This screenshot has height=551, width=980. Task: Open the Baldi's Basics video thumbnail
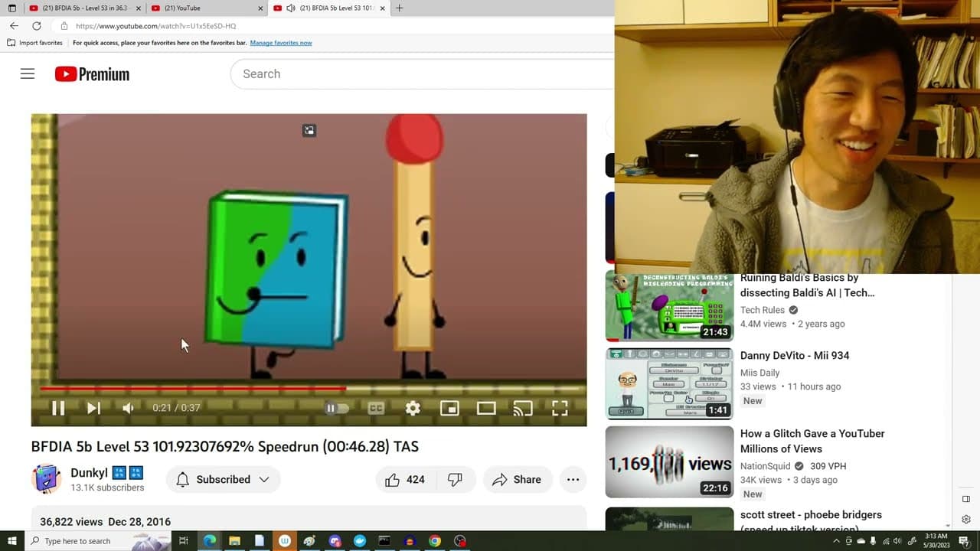click(x=669, y=306)
